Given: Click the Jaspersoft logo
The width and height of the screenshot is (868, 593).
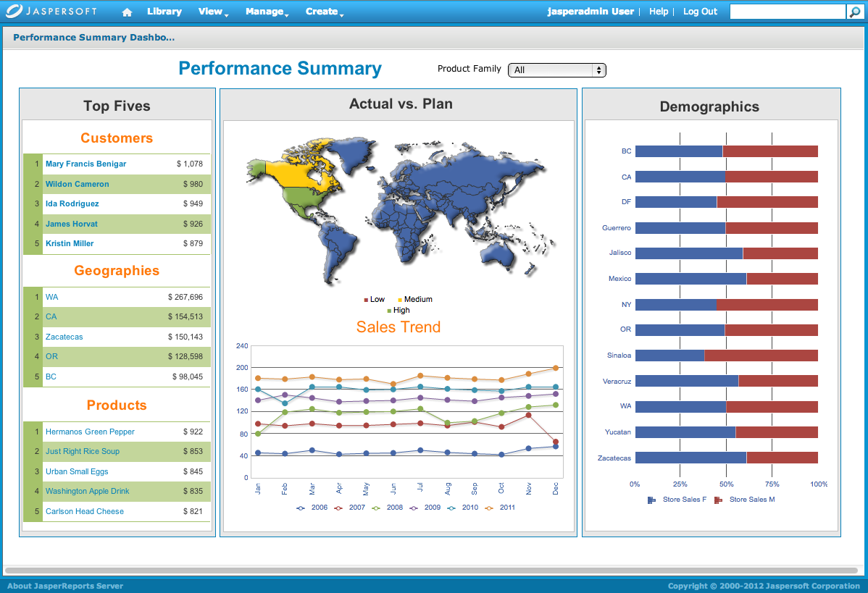Looking at the screenshot, I should click(x=50, y=12).
